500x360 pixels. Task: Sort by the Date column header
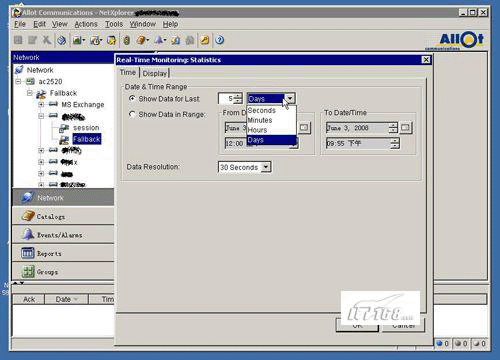pyautogui.click(x=66, y=299)
